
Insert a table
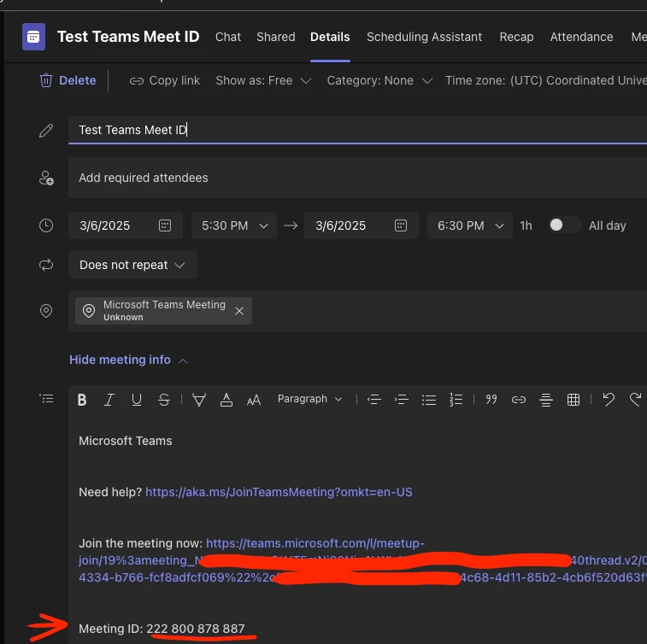573,400
